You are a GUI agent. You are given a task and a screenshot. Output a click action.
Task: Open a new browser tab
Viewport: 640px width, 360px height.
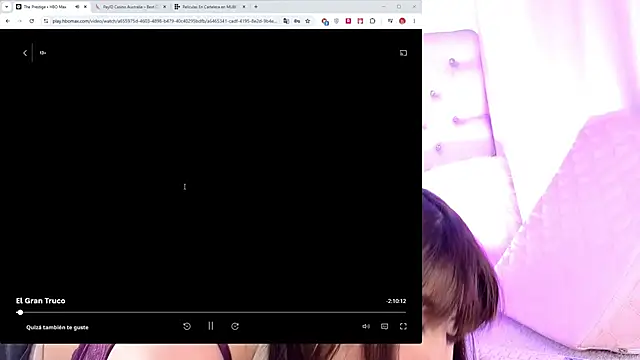coord(256,7)
